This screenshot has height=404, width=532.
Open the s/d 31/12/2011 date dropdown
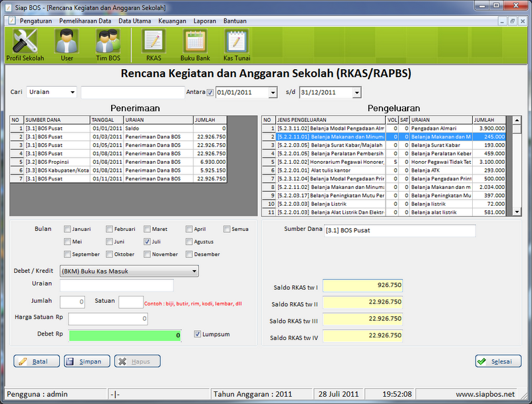click(356, 92)
